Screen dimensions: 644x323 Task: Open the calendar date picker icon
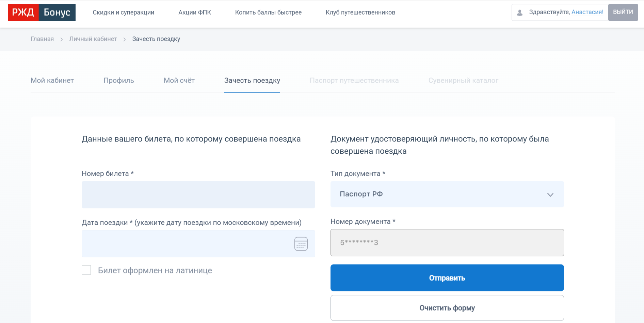301,244
